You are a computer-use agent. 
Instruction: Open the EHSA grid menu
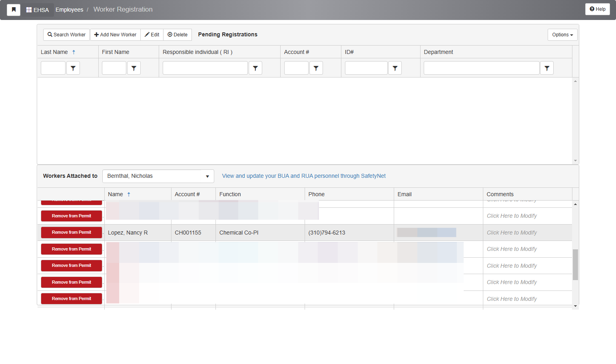[x=38, y=10]
